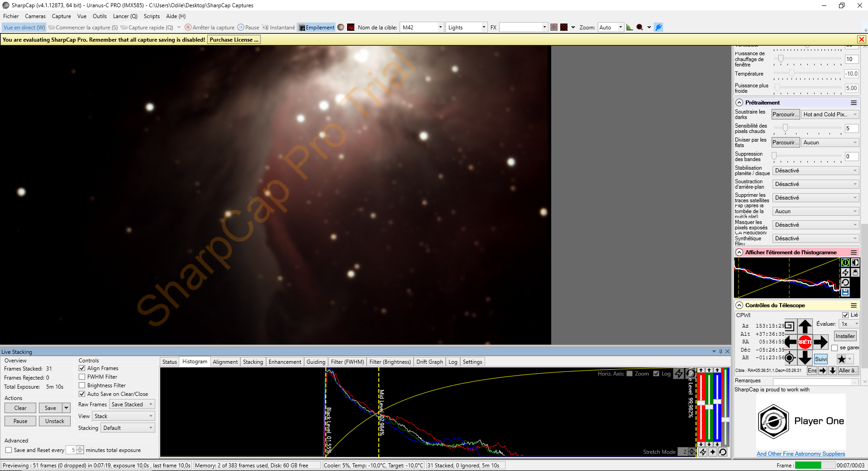The width and height of the screenshot is (868, 471).
Task: Click the Instantané snapshot button
Action: (279, 28)
